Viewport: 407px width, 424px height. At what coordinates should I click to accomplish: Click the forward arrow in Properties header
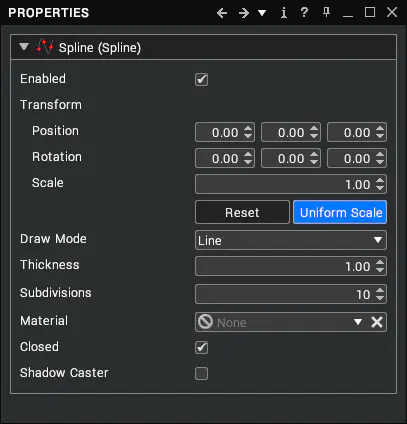[244, 13]
